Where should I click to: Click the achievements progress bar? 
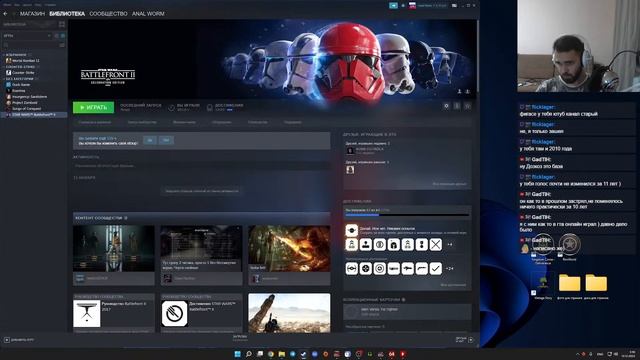coord(407,215)
